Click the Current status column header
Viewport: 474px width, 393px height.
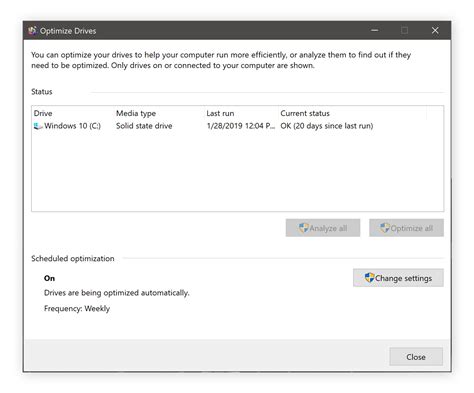tap(305, 113)
